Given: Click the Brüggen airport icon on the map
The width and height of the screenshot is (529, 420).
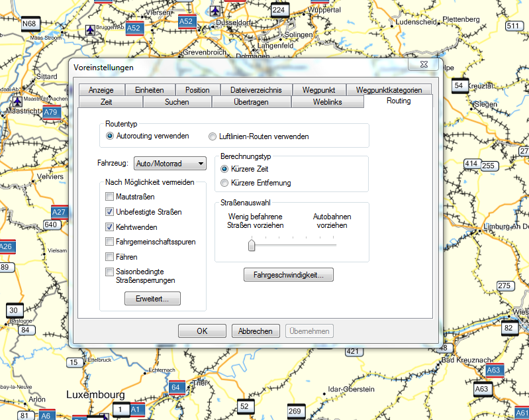Looking at the screenshot, I should click(x=91, y=29).
